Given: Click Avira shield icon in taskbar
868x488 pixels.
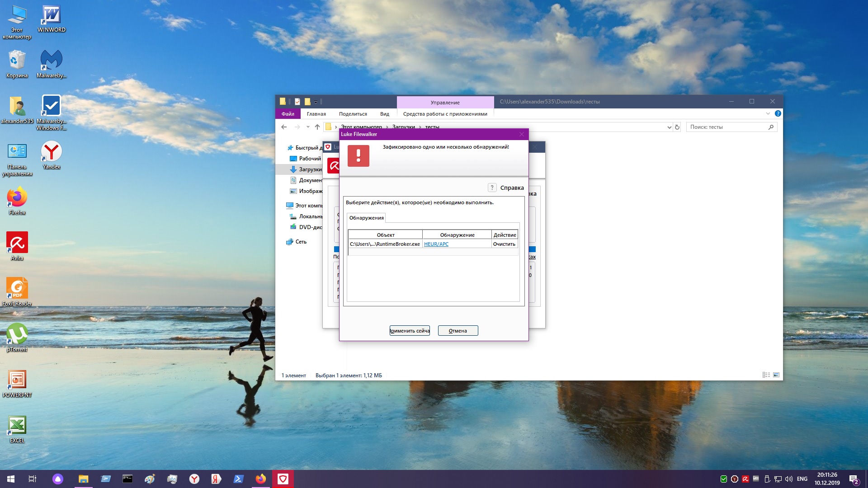Looking at the screenshot, I should pos(283,479).
